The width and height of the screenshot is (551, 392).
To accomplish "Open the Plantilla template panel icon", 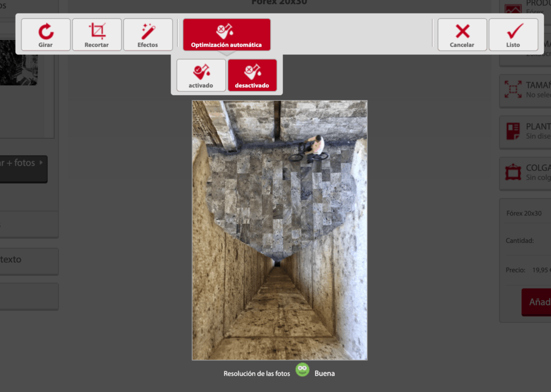I will [513, 131].
